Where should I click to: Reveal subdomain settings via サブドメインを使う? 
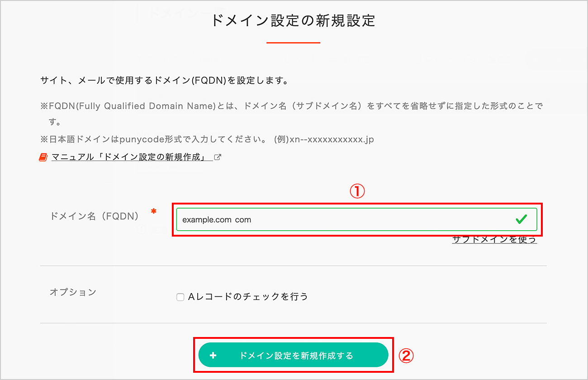click(x=494, y=240)
